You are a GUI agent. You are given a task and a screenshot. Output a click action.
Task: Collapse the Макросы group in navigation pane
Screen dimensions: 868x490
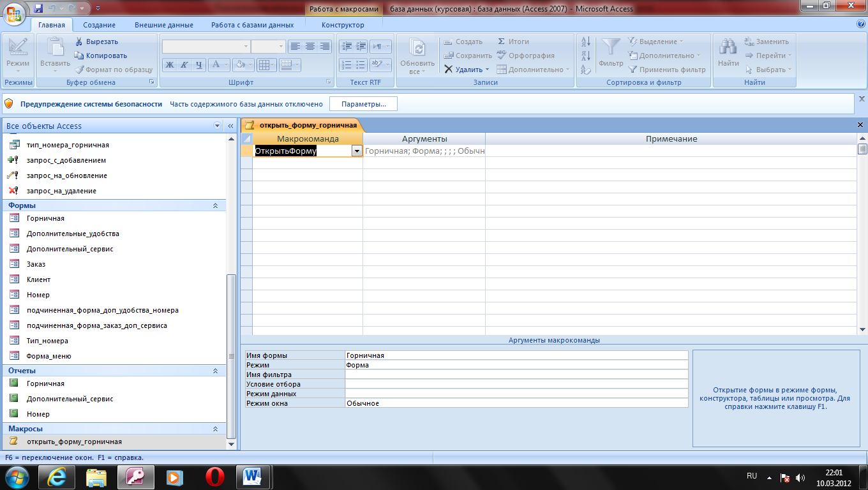[x=215, y=429]
